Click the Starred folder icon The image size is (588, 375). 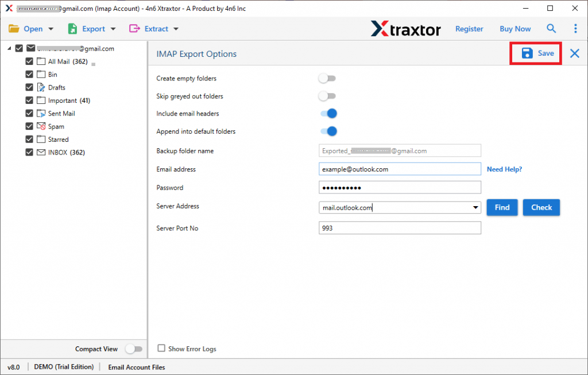tap(41, 139)
